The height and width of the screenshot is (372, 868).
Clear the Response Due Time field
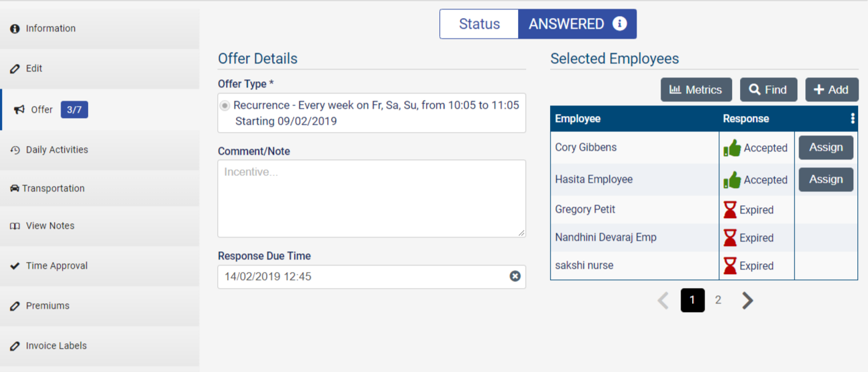tap(515, 276)
